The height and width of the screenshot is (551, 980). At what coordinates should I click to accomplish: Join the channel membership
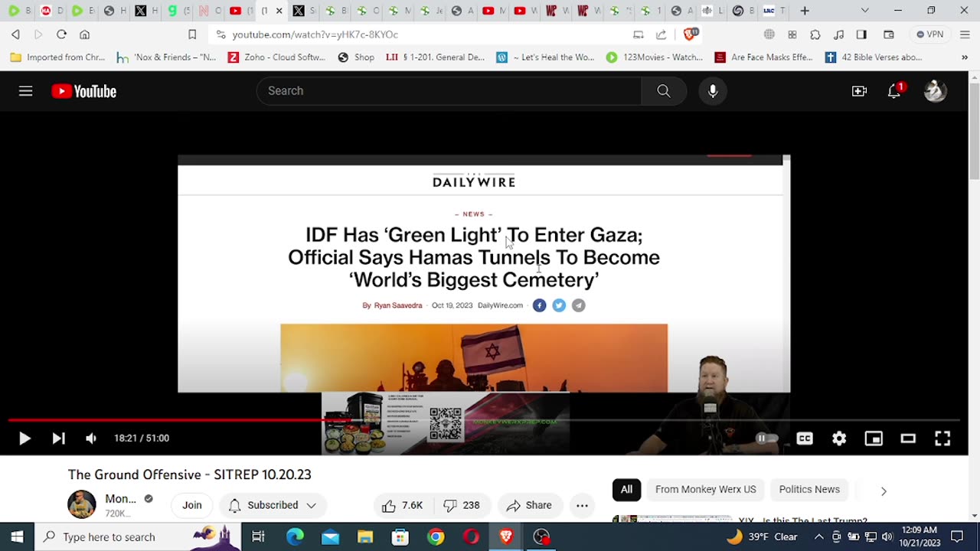[192, 505]
